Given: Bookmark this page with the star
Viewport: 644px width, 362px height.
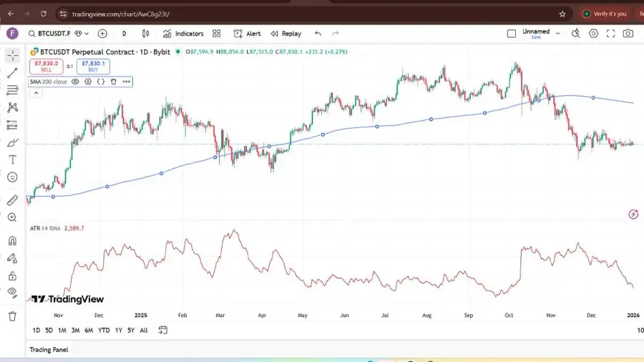Looking at the screenshot, I should (x=562, y=14).
